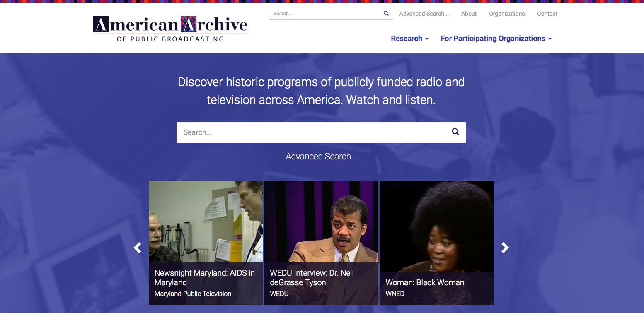
Task: Advance carousel with right arrow
Action: pos(505,248)
